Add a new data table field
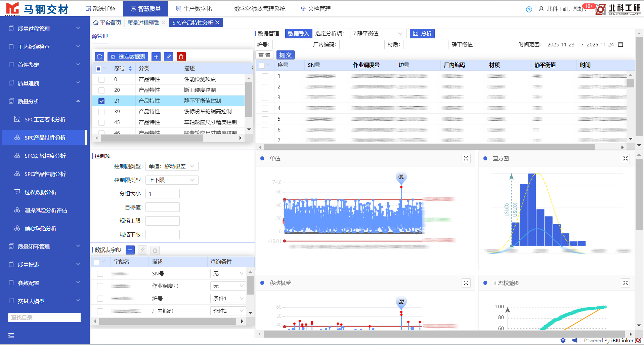This screenshot has height=345, width=644. [x=130, y=250]
